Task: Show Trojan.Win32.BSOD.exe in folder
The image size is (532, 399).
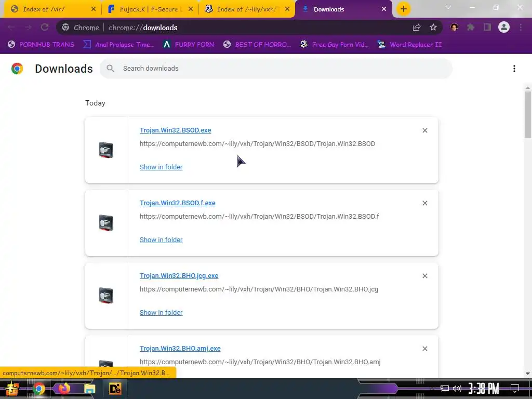Action: coord(161,167)
